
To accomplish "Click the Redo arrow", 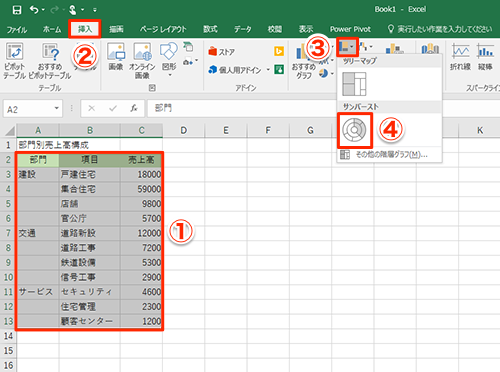I will tap(54, 10).
